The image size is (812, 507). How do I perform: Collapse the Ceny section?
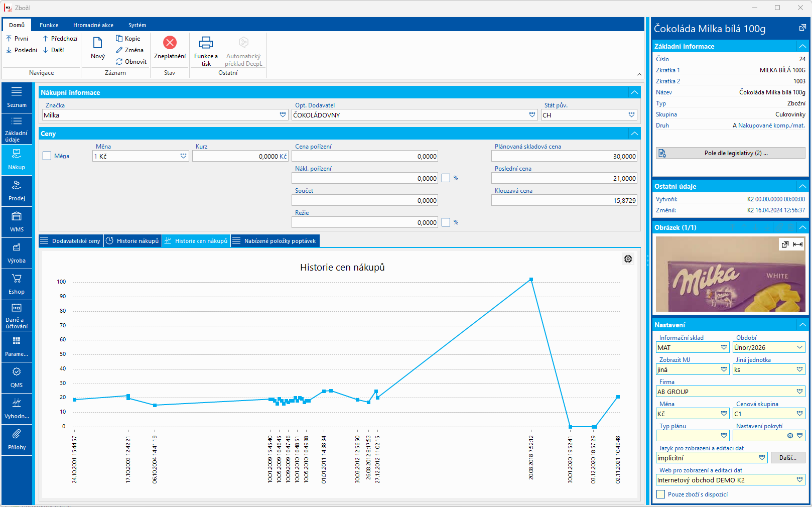click(x=635, y=134)
